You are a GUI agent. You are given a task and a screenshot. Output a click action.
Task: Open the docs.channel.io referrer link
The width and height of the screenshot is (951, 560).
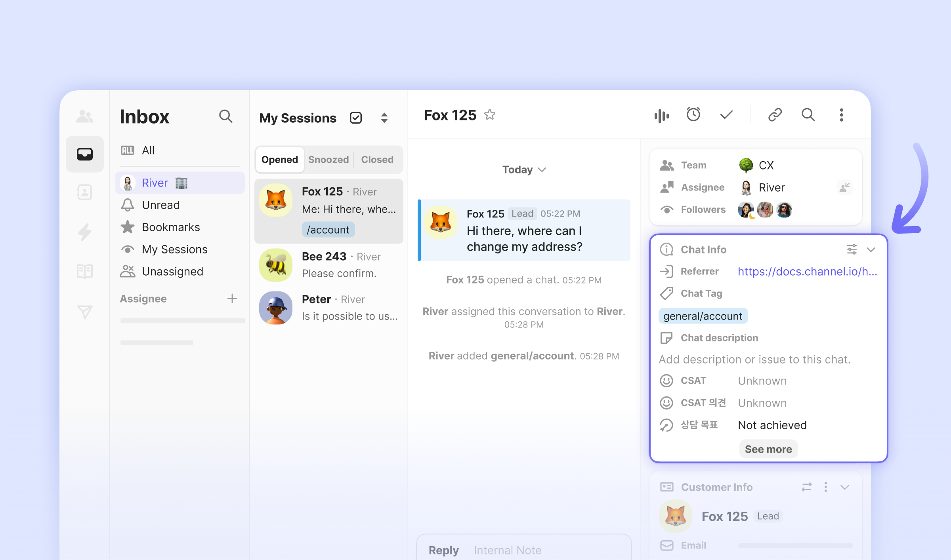807,271
